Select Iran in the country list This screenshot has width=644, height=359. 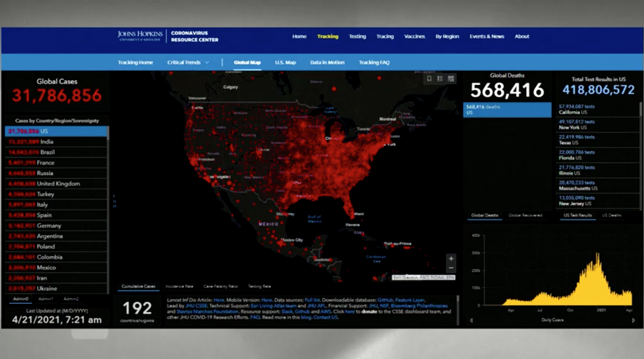[56, 278]
